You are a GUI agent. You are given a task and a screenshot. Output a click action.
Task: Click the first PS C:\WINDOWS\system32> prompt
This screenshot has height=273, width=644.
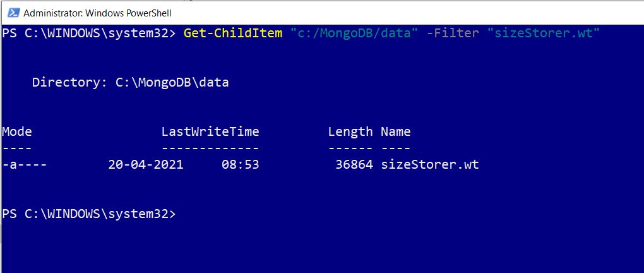88,33
